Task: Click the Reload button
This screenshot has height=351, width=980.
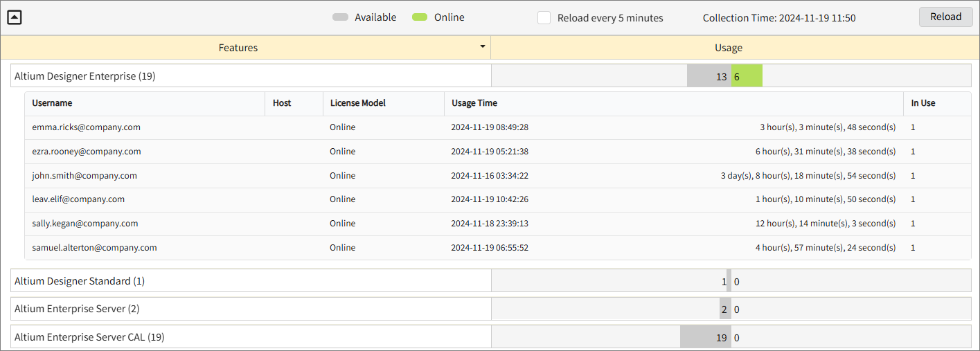Action: click(945, 17)
